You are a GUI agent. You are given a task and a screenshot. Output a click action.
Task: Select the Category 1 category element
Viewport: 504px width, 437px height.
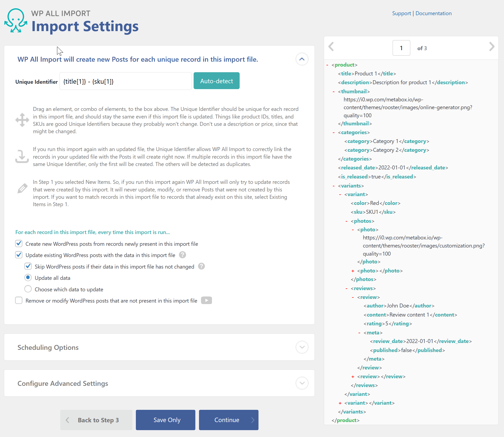pyautogui.click(x=387, y=141)
